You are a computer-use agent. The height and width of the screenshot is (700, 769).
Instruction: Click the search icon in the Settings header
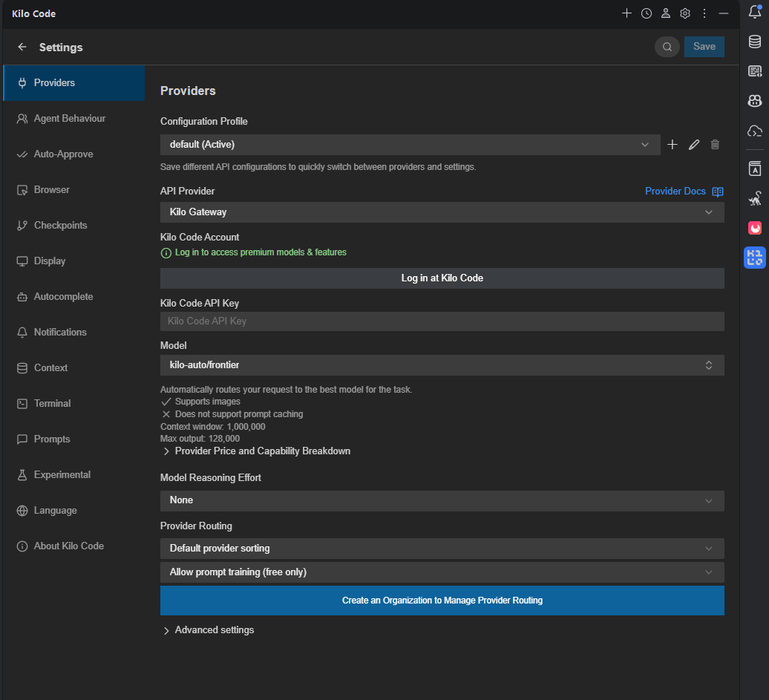tap(667, 46)
